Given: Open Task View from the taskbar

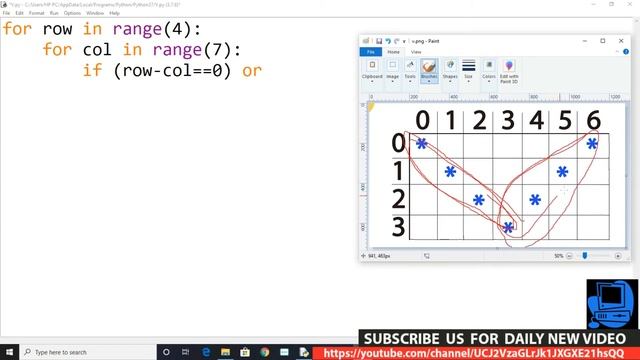Looking at the screenshot, I should coord(185,352).
